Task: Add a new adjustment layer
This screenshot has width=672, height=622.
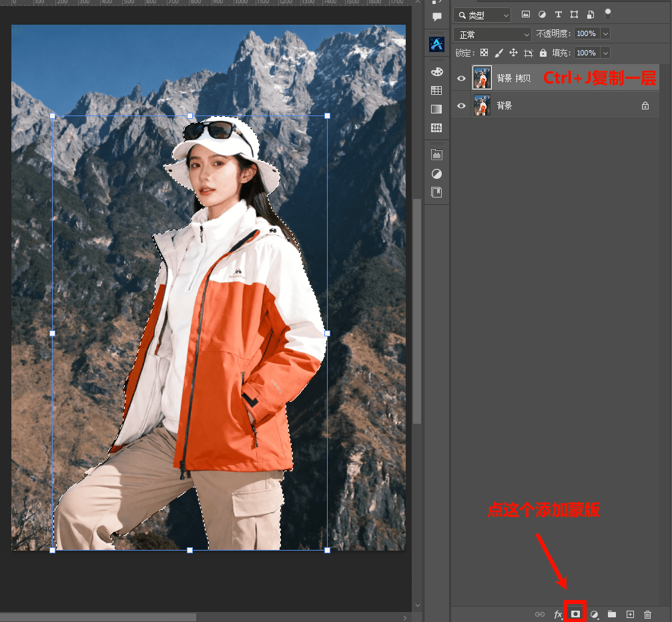Action: (594, 614)
